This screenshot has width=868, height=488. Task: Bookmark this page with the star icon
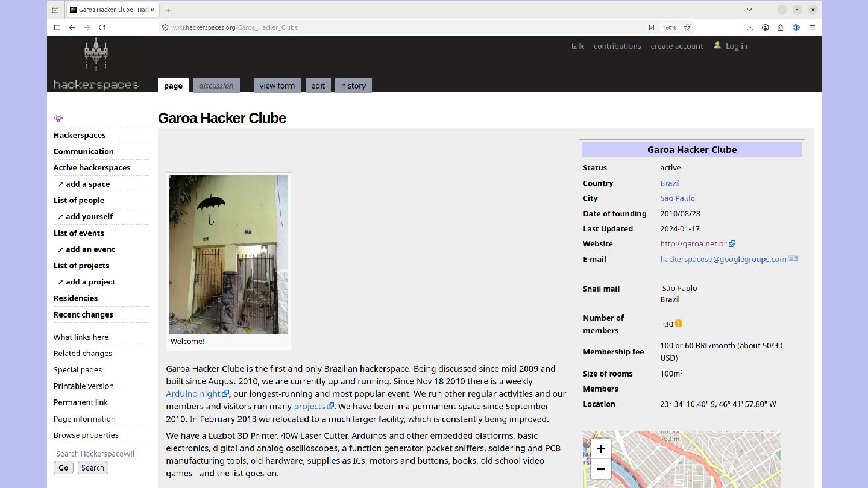click(687, 27)
